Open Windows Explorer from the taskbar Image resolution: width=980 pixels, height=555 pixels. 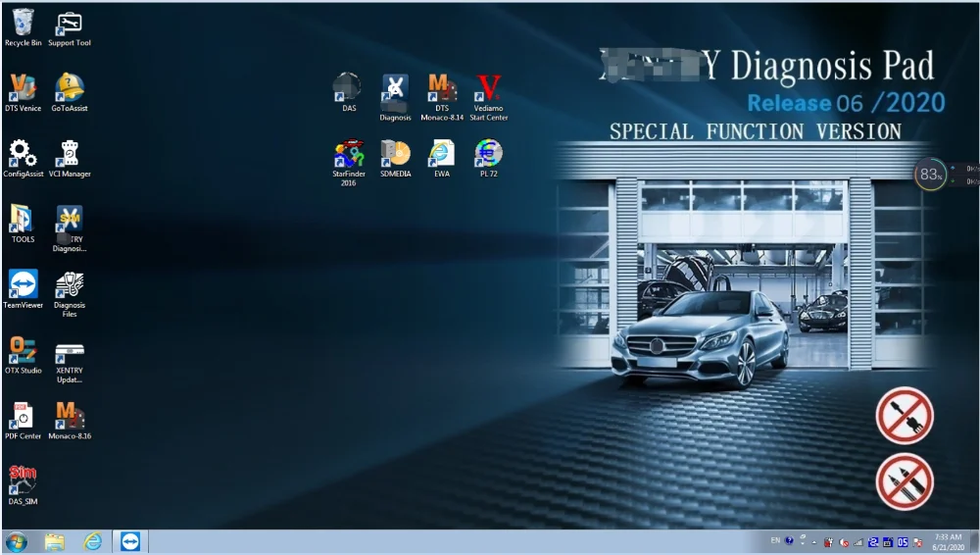(x=54, y=542)
